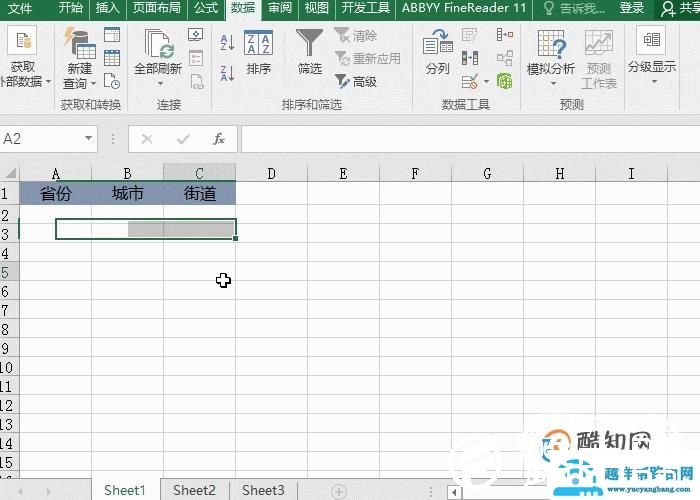Viewport: 700px width, 500px height.
Task: Open the 公式 ribbon tab
Action: coord(206,8)
